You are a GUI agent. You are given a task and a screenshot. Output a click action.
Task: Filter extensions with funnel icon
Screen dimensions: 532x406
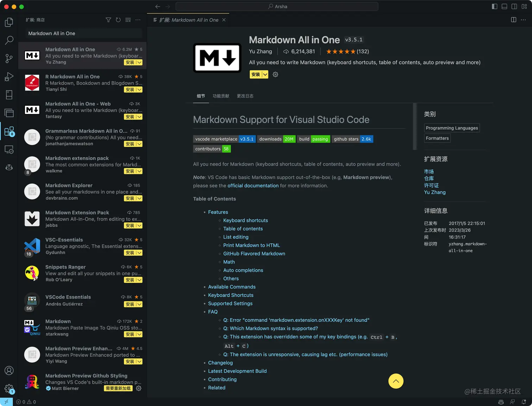pos(108,20)
